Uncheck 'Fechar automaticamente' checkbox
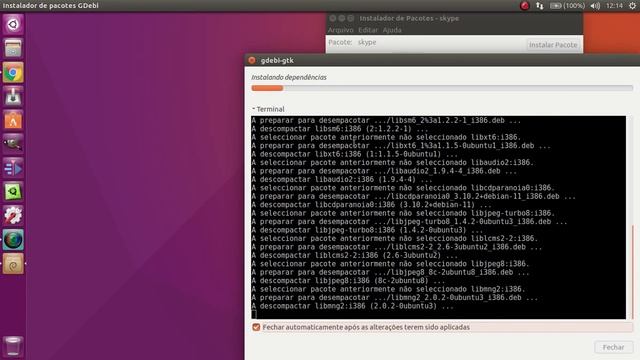 (x=256, y=327)
